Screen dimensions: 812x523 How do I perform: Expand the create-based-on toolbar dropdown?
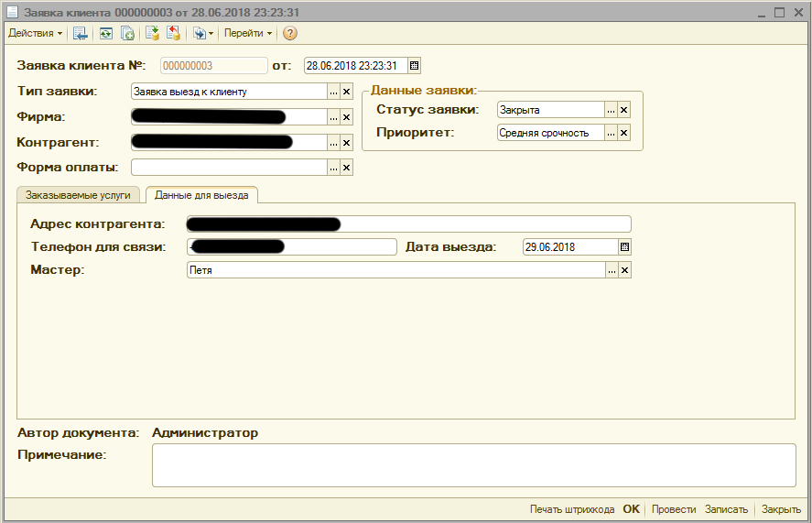coord(203,33)
